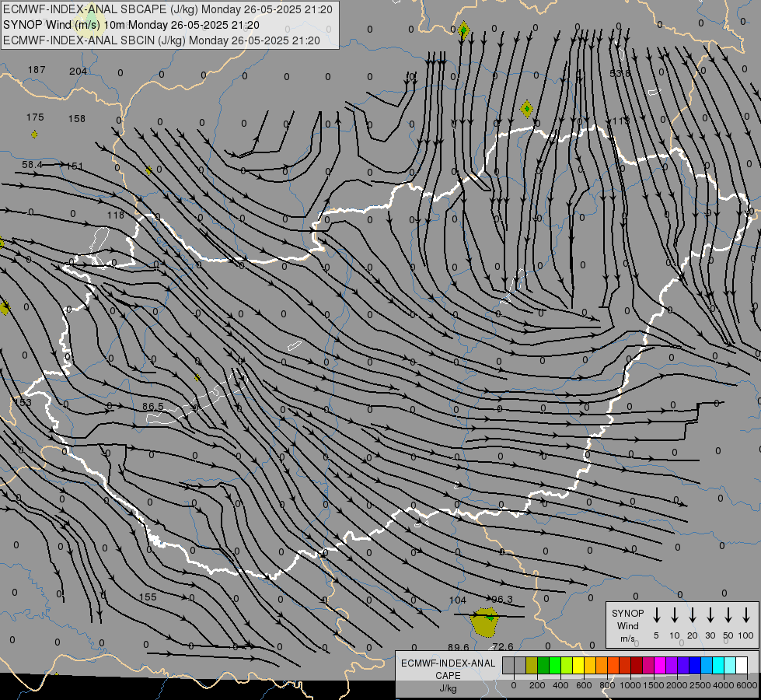Click the 53.8 value on map

(620, 73)
